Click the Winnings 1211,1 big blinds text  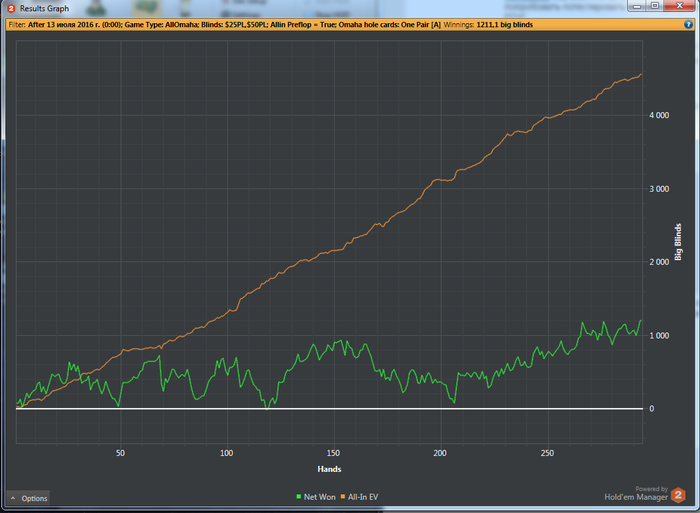[x=488, y=25]
